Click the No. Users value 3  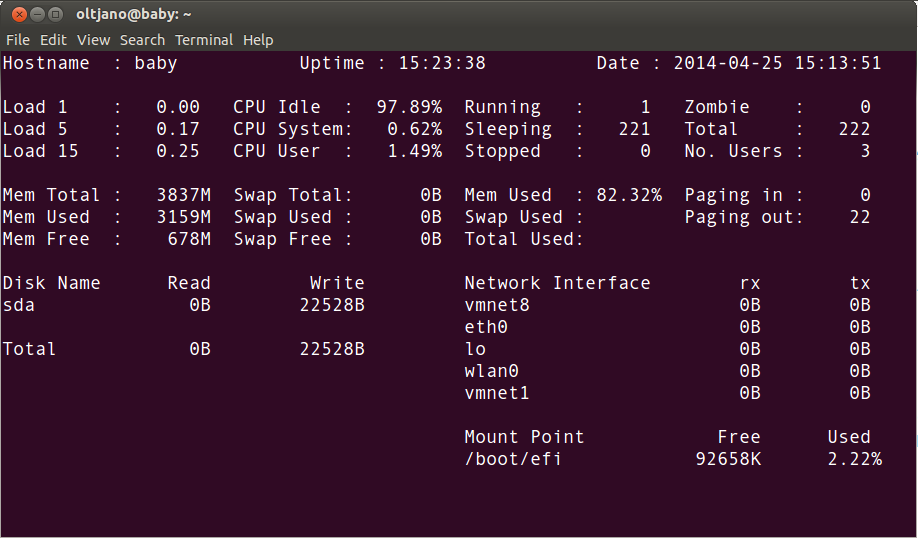(x=865, y=151)
